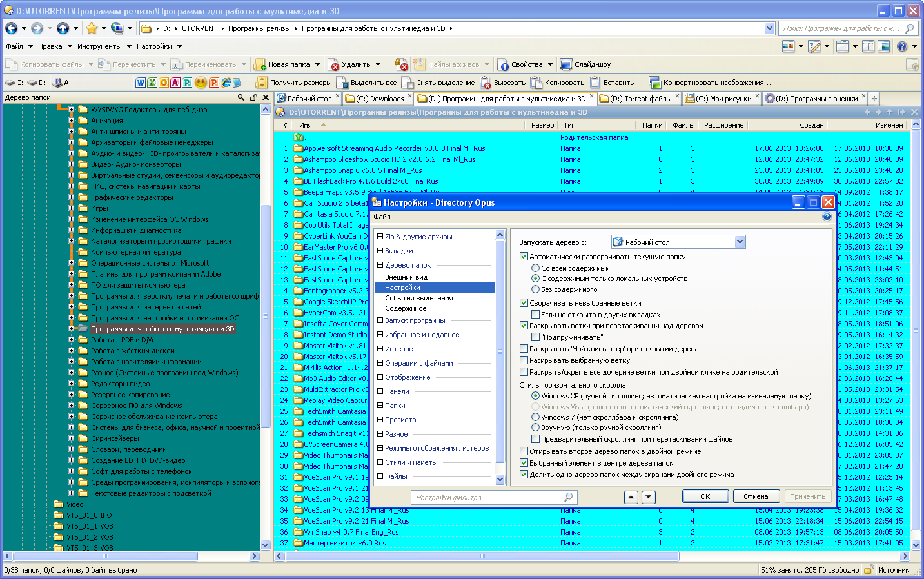Click previous page up-arrow button in dialog
Viewport: 924px width, 579px height.
[x=631, y=497]
